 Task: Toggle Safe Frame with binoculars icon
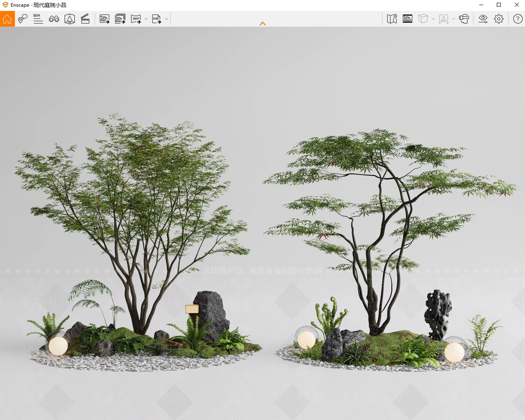coord(54,19)
